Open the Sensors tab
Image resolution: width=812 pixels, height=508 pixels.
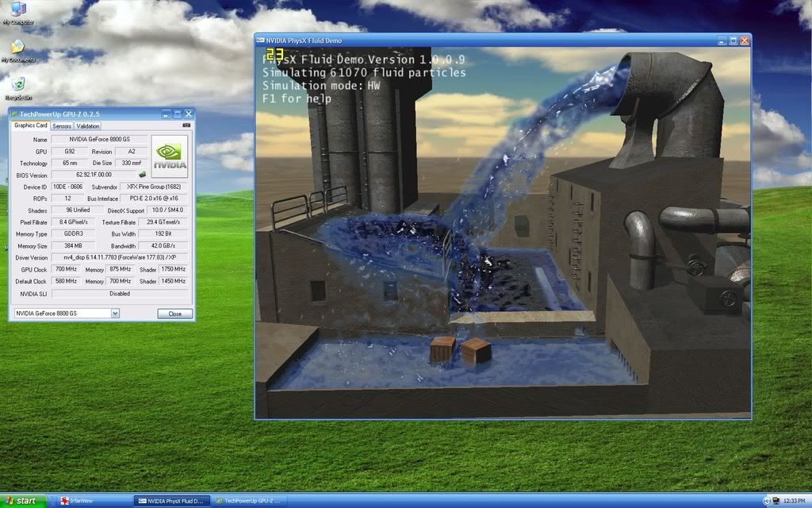[62, 126]
